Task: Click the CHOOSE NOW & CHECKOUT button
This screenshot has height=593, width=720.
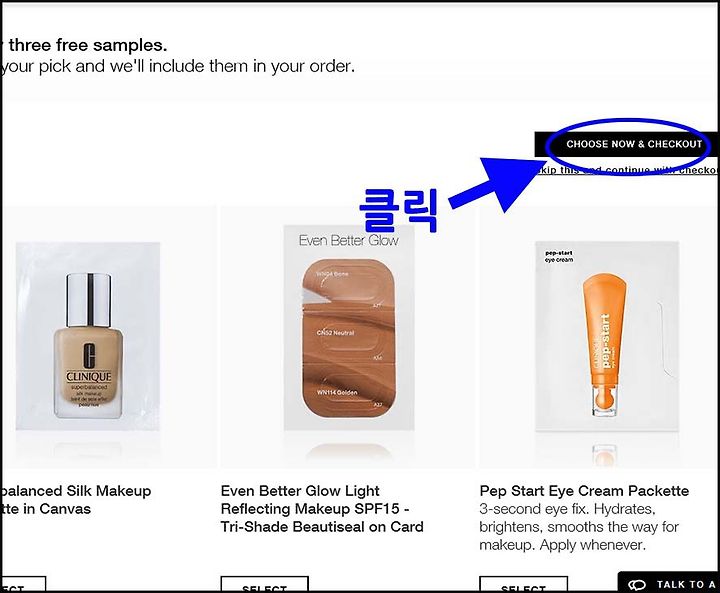Action: (626, 144)
